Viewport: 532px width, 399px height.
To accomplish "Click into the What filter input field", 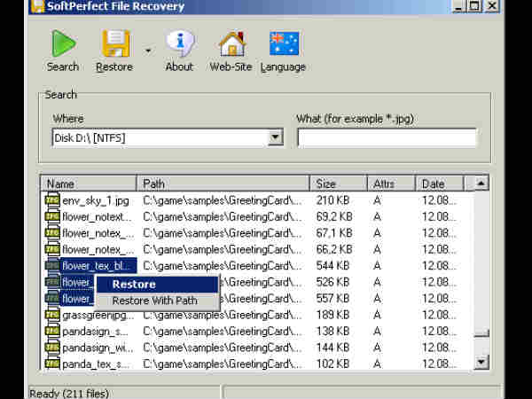I will [x=387, y=137].
